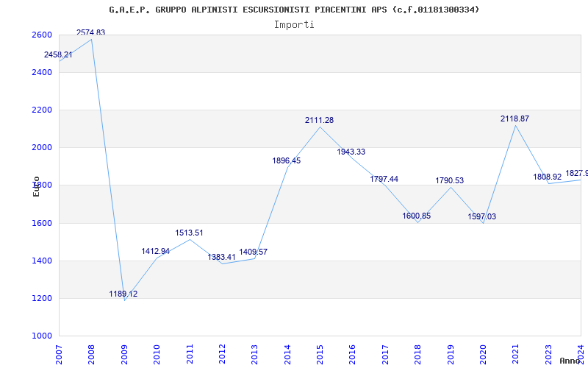Click the data label 1797.44
The image size is (588, 368).
click(x=384, y=179)
